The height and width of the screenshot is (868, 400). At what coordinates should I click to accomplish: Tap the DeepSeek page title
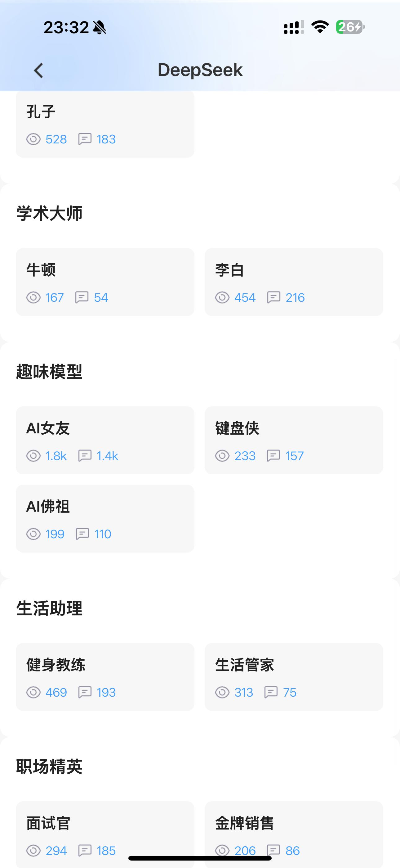200,70
